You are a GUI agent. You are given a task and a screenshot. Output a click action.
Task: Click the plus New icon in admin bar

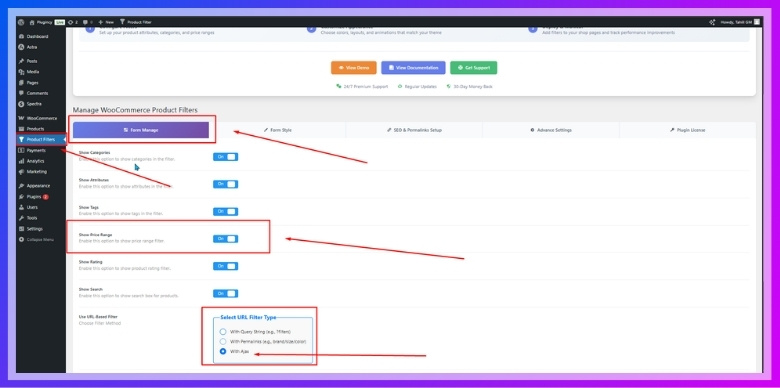click(100, 22)
